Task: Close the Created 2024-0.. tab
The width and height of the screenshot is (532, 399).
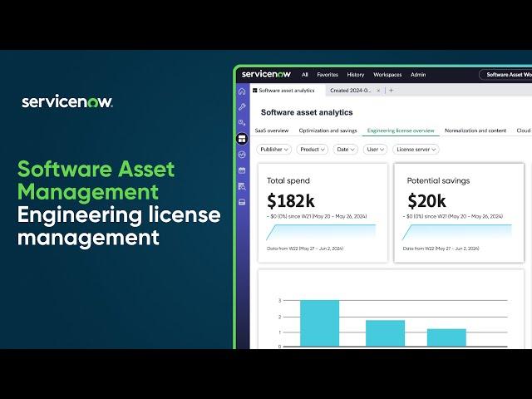Action: [378, 91]
